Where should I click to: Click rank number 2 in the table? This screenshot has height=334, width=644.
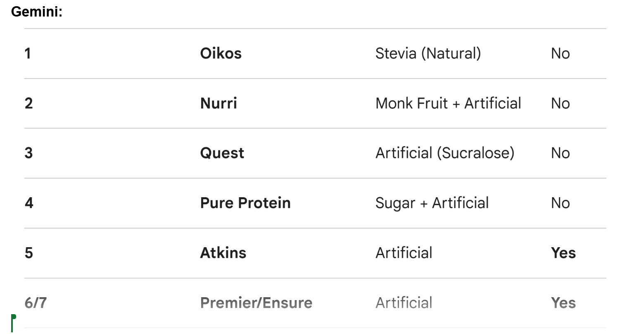(x=29, y=103)
